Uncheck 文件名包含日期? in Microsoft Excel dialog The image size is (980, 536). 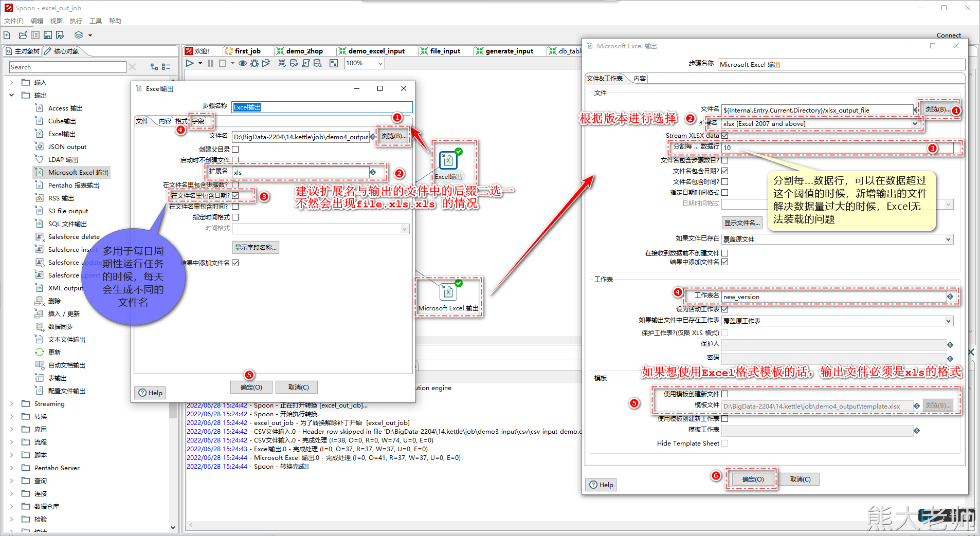(725, 171)
